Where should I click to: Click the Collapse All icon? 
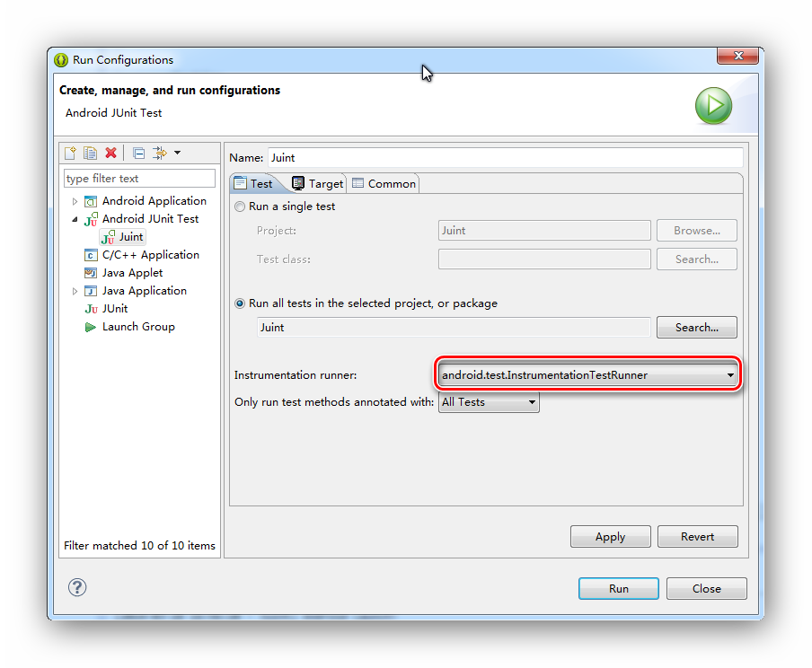[138, 154]
